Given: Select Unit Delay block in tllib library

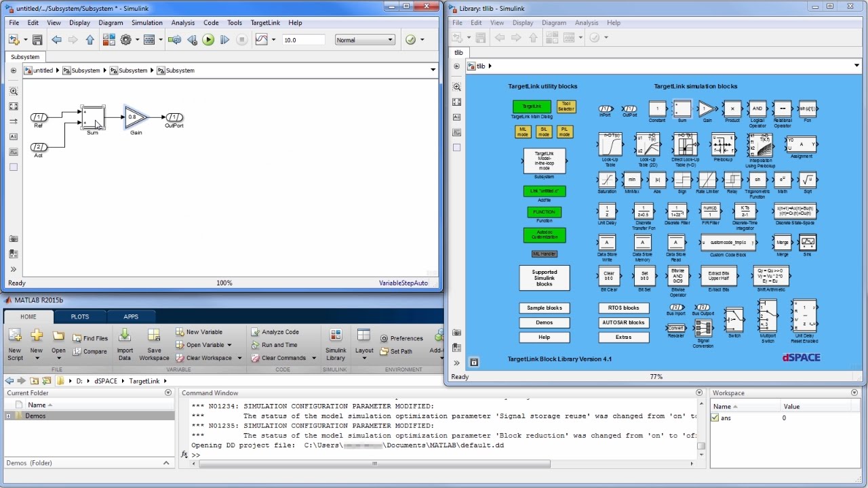Looking at the screenshot, I should click(x=607, y=211).
